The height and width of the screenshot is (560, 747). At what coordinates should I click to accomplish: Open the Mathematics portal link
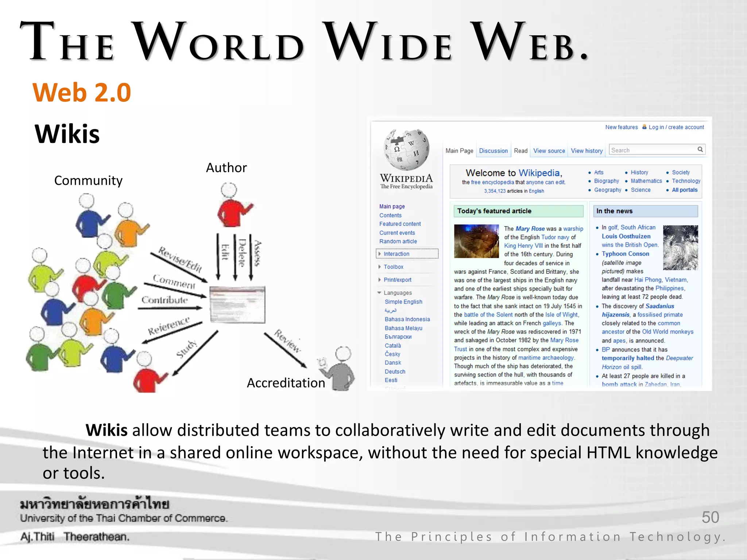[x=646, y=181]
